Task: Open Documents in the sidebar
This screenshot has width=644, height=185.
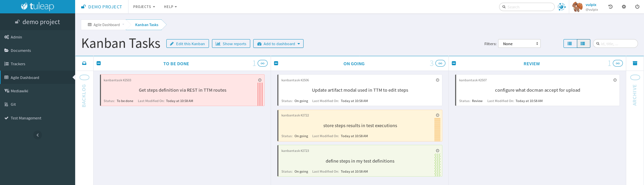Action: [x=38, y=51]
